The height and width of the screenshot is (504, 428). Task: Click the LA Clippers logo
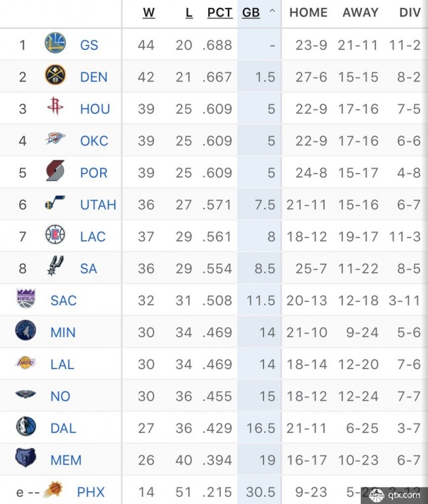pos(55,234)
